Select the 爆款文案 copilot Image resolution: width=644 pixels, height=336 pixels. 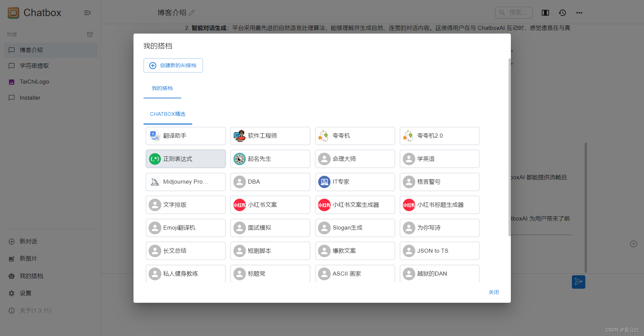click(355, 251)
